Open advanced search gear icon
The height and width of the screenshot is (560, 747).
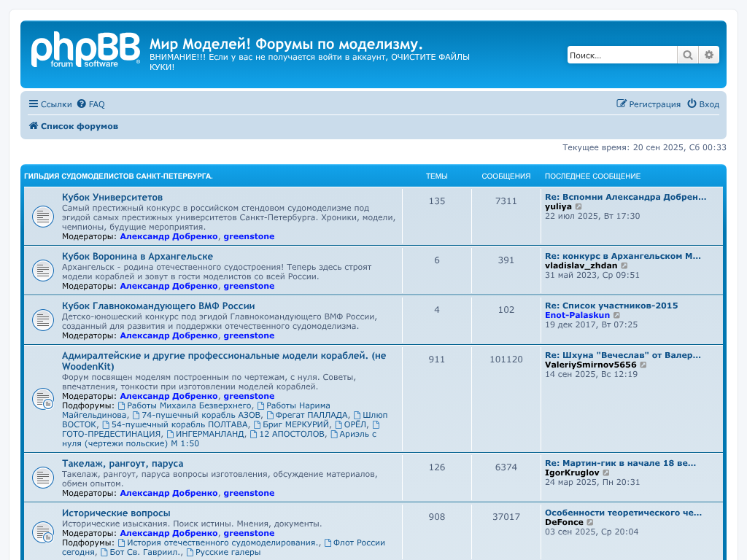pos(708,55)
